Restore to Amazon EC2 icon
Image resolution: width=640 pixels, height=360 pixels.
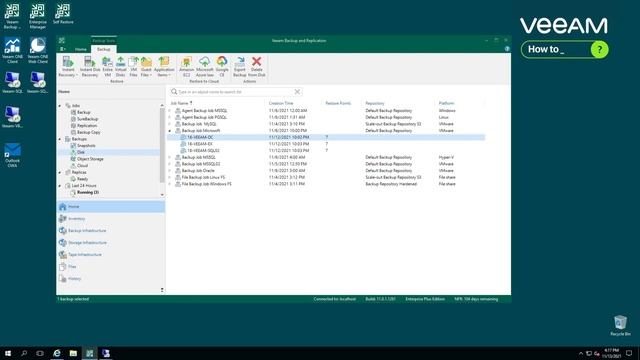coord(187,67)
